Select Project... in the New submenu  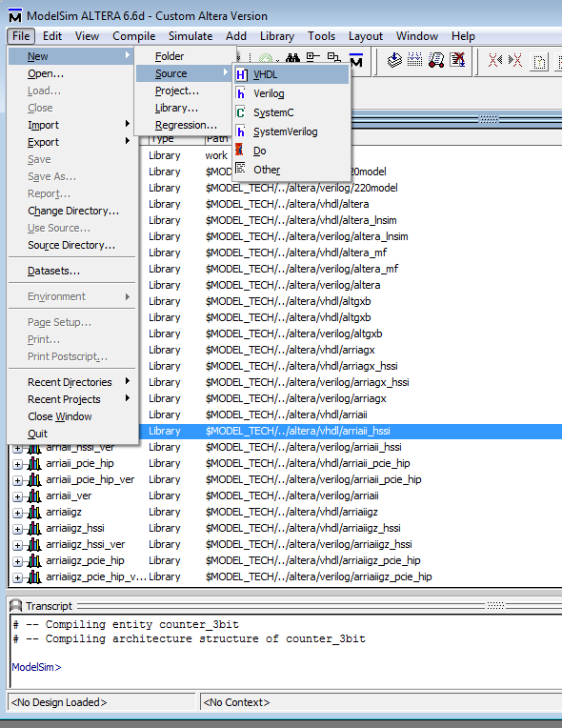184,91
